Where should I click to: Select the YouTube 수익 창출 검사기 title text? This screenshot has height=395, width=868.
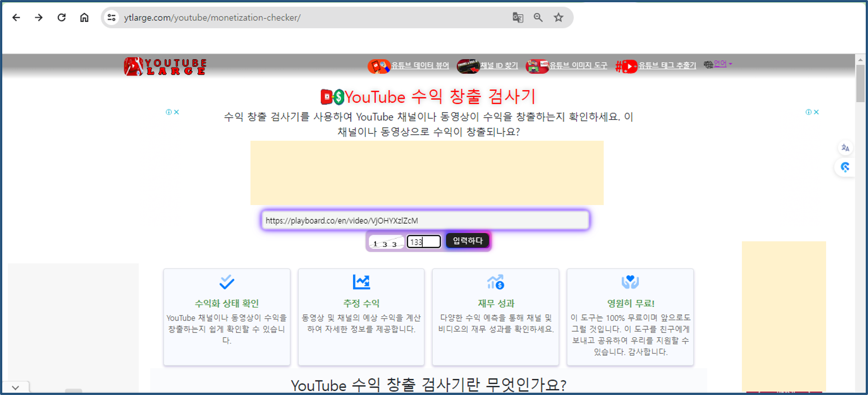click(440, 97)
